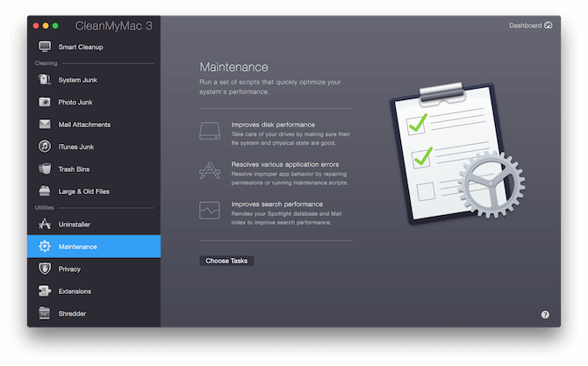588x366 pixels.
Task: Select the Extensions puzzle icon
Action: tap(45, 291)
